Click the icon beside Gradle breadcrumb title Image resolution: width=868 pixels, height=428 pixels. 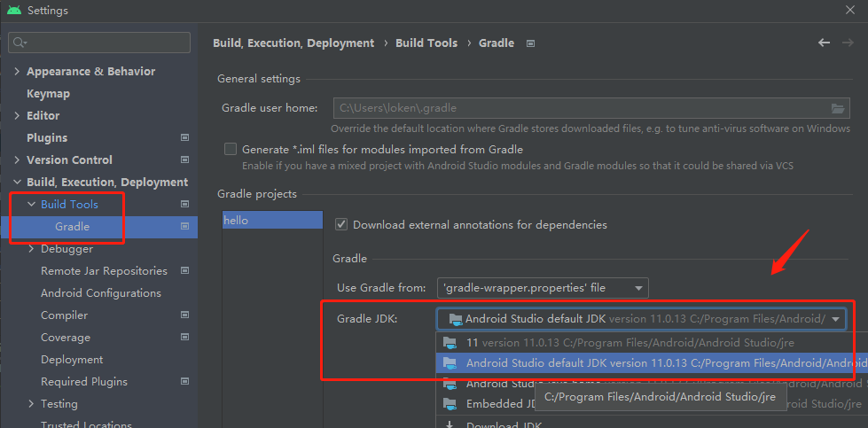click(x=530, y=43)
